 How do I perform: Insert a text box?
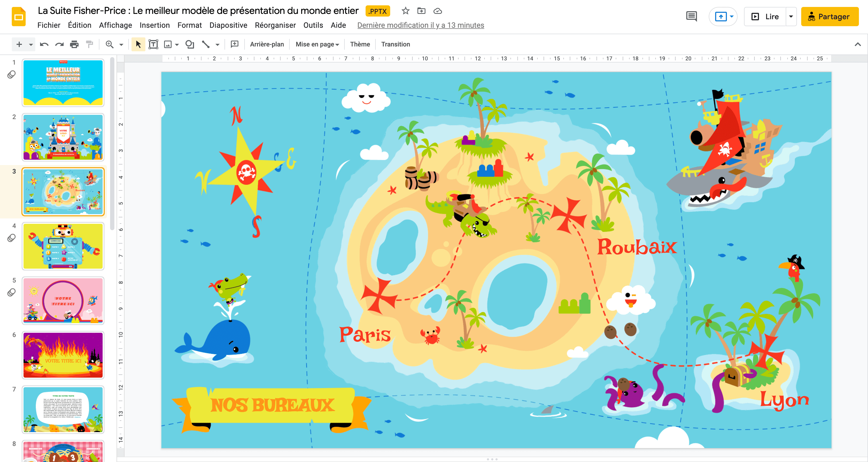[153, 44]
